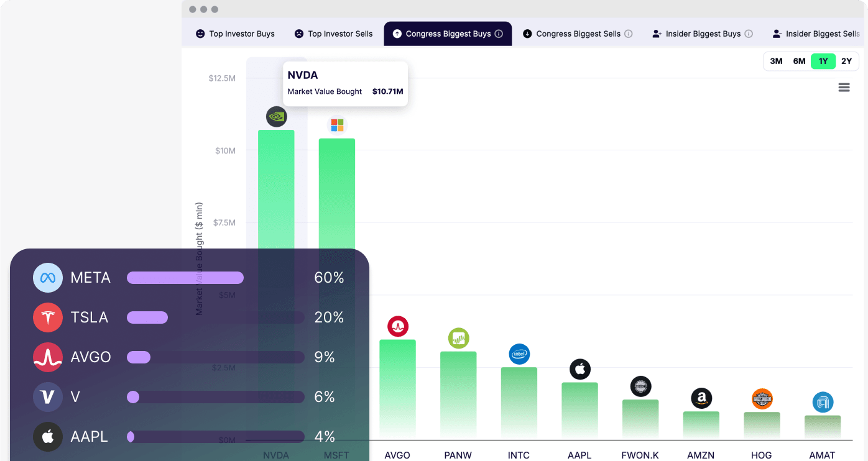Click the META ticker label
This screenshot has height=461, width=868.
91,278
